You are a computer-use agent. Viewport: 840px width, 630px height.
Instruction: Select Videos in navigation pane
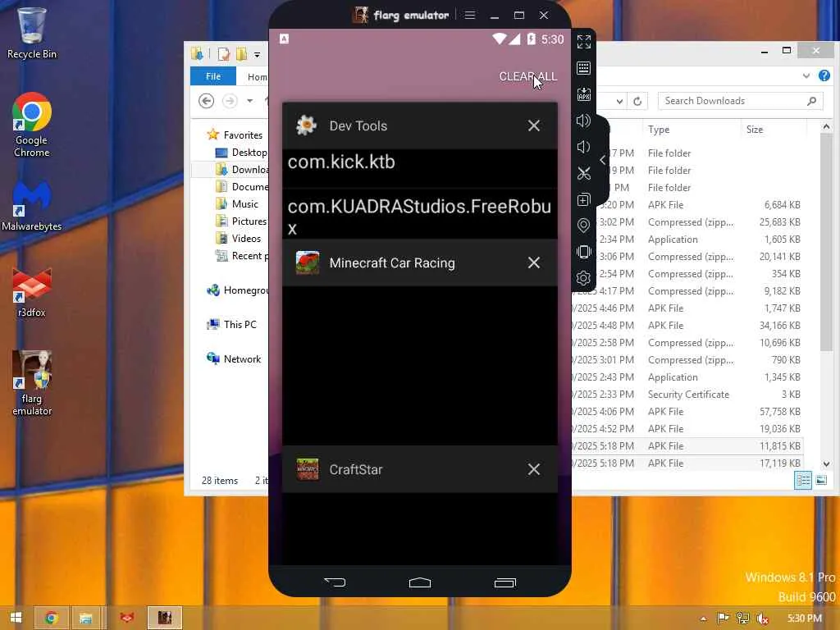point(246,239)
